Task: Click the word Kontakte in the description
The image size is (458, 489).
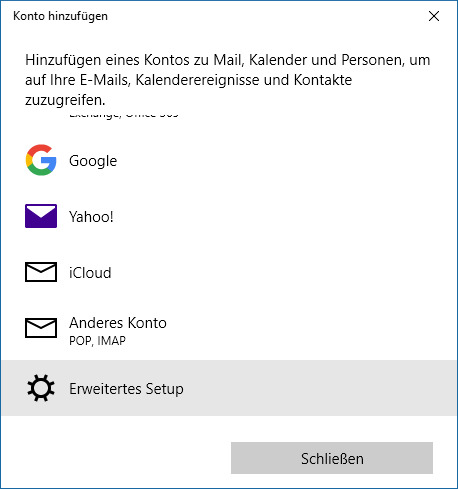Action: 323,80
